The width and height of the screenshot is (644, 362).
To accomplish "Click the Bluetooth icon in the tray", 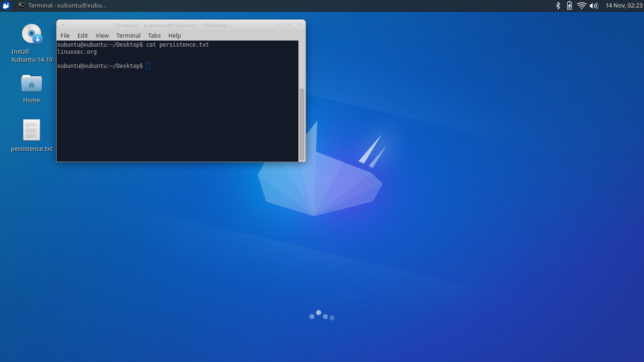I will (x=559, y=6).
